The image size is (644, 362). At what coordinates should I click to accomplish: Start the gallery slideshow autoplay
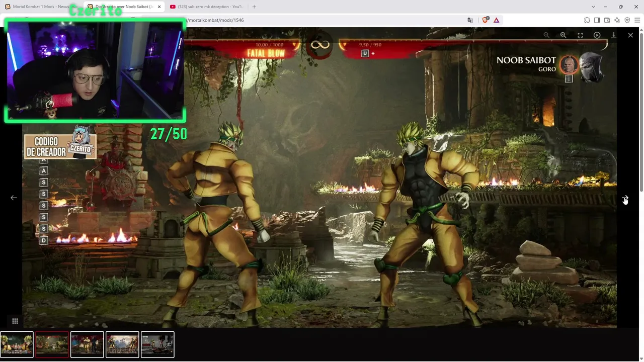pos(597,35)
